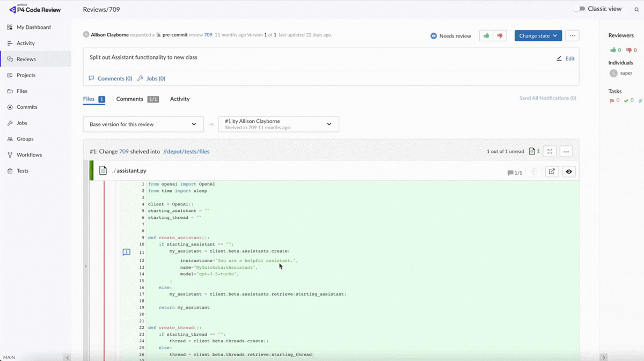Open the //depot/tests/files path link
This screenshot has height=361, width=644.
pos(186,152)
